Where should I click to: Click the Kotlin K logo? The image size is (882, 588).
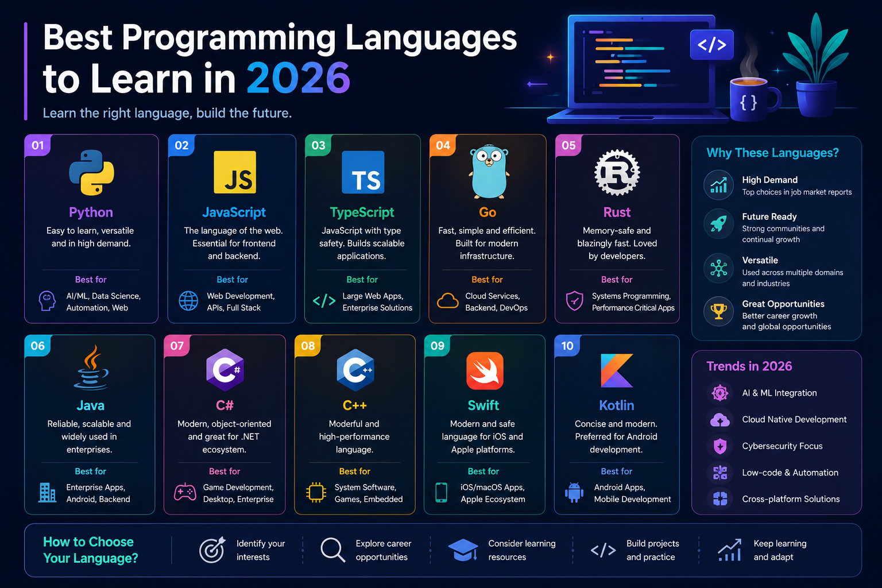(x=617, y=371)
